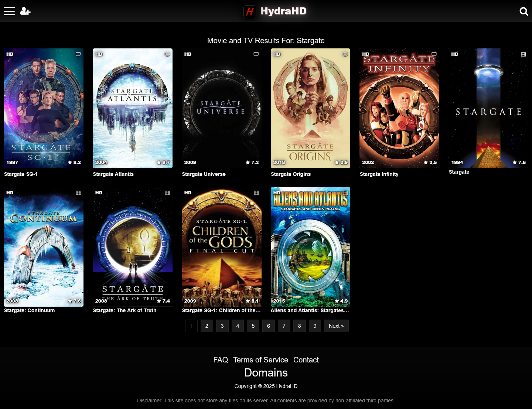Go to results page 4

coord(238,326)
